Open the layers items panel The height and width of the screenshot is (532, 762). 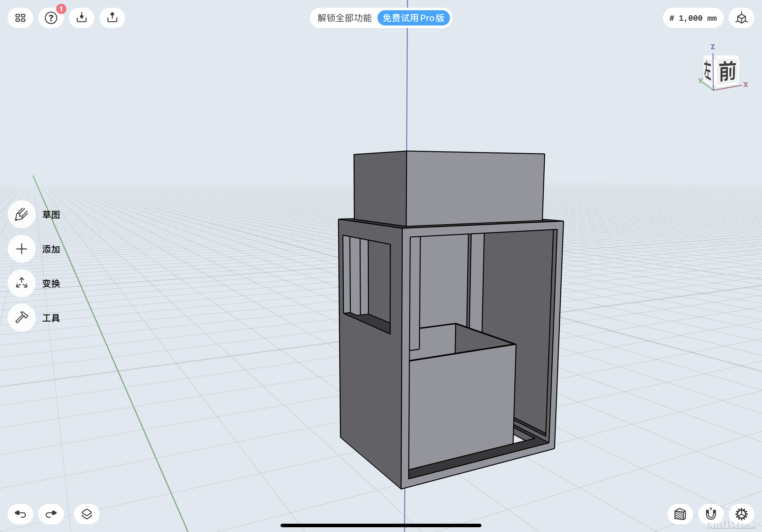(86, 514)
